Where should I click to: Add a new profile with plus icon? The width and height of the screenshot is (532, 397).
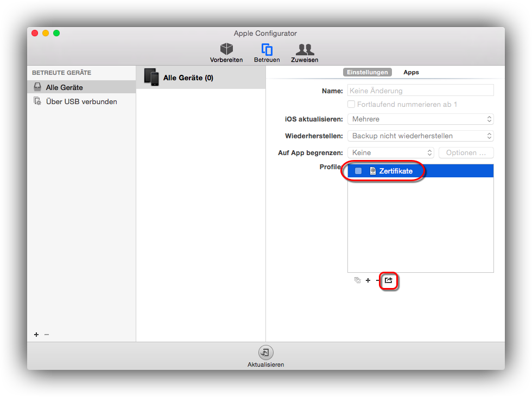click(x=368, y=280)
